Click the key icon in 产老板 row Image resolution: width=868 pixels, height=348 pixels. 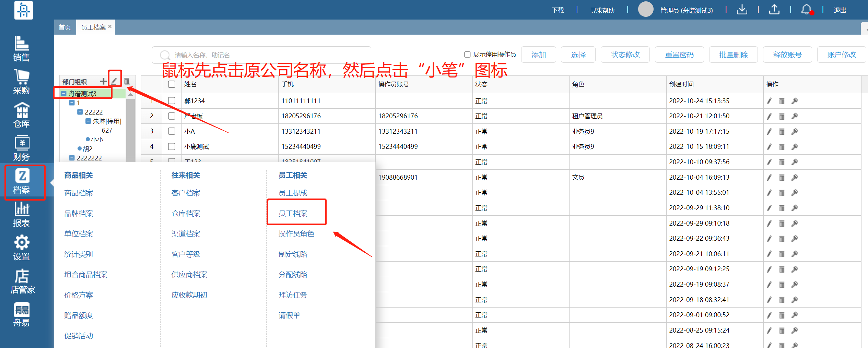795,116
